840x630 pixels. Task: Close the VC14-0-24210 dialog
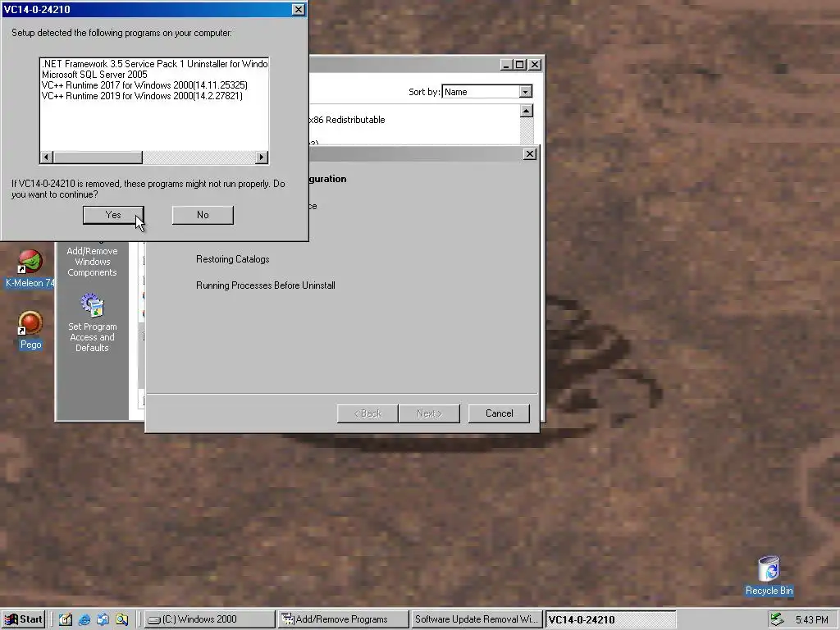pos(299,10)
